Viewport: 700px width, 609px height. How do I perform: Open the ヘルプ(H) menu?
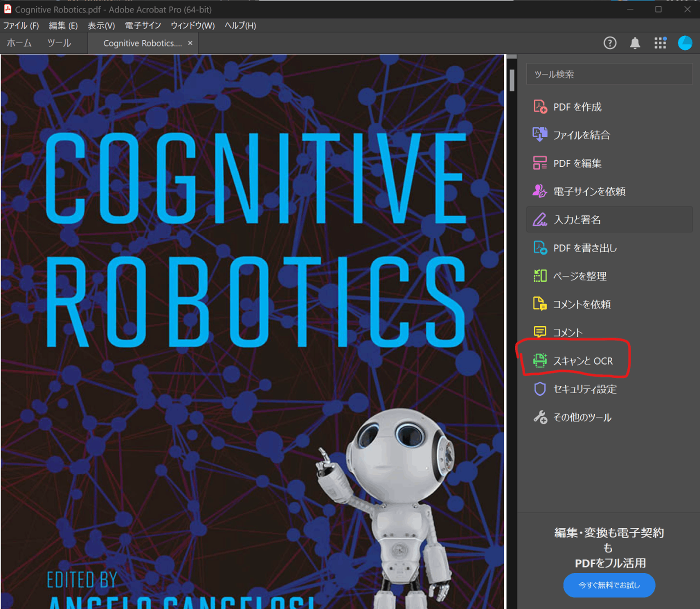click(x=240, y=25)
